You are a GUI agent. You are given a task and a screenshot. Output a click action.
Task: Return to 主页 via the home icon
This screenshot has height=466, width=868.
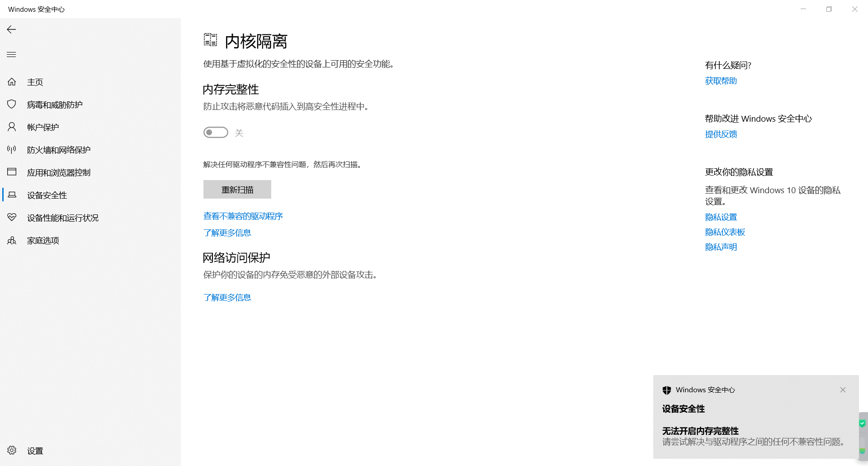[35, 81]
